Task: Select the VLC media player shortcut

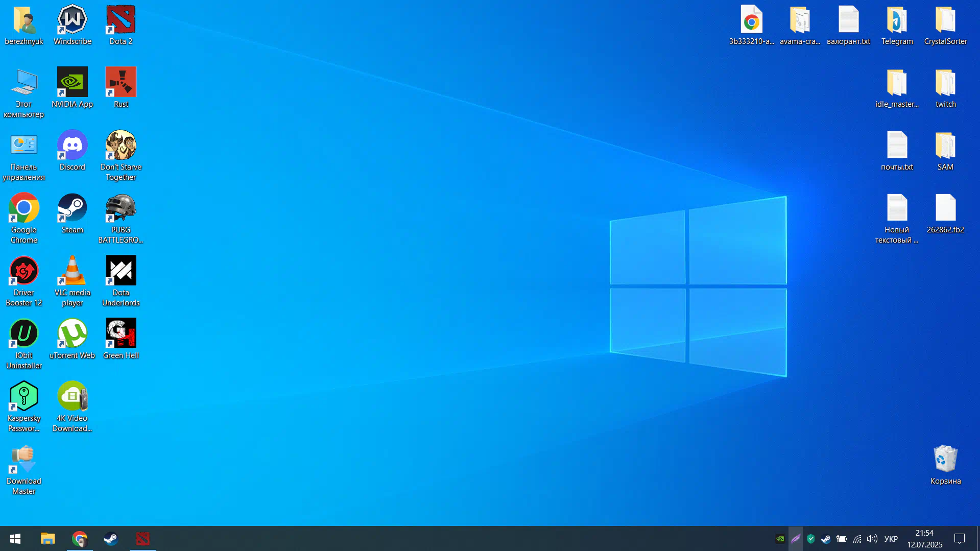Action: click(72, 281)
